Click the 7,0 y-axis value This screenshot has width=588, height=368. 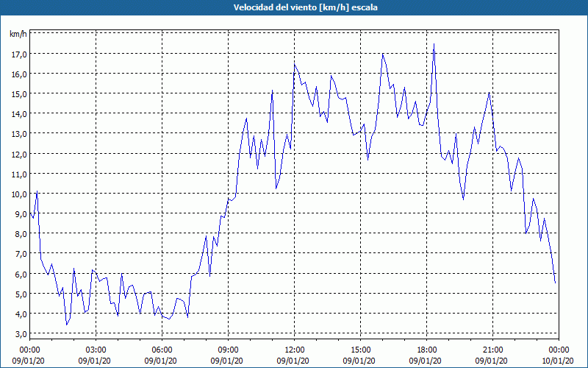(21, 254)
